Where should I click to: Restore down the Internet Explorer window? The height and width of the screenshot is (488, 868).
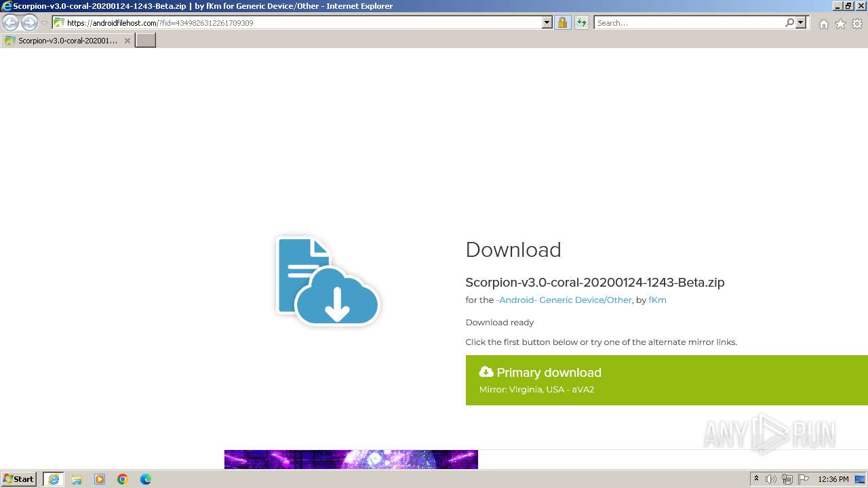848,6
